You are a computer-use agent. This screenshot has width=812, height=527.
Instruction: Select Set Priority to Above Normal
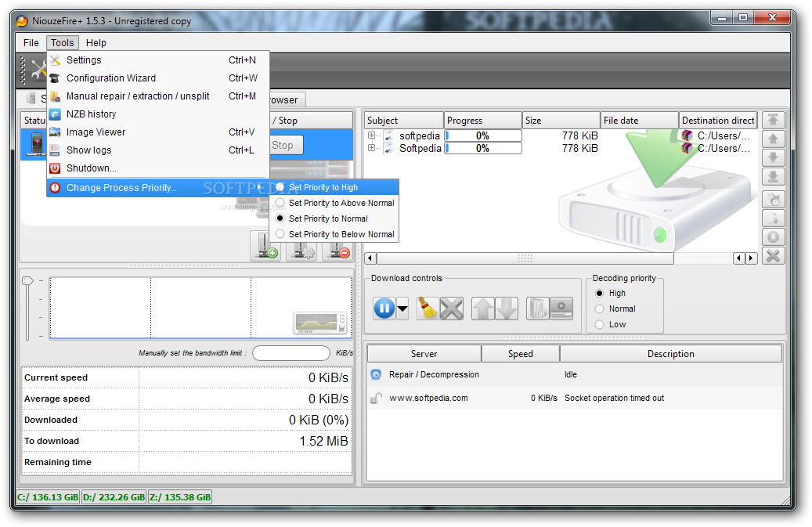pyautogui.click(x=334, y=203)
